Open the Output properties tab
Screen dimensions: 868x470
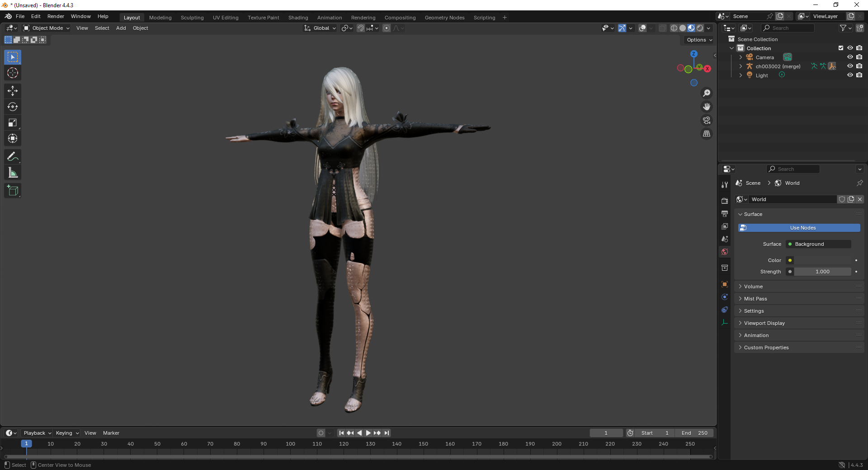(x=725, y=213)
